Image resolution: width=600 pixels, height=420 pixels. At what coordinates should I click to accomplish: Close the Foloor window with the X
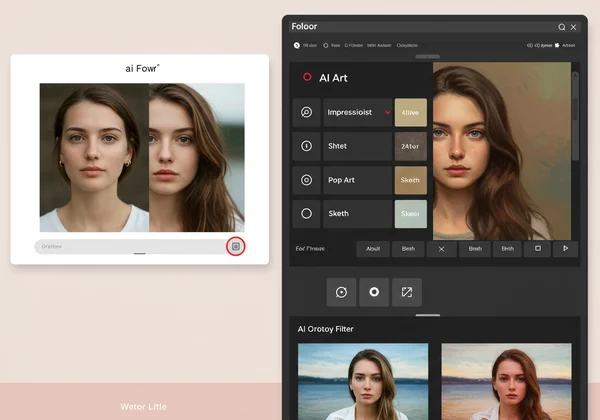click(x=573, y=27)
